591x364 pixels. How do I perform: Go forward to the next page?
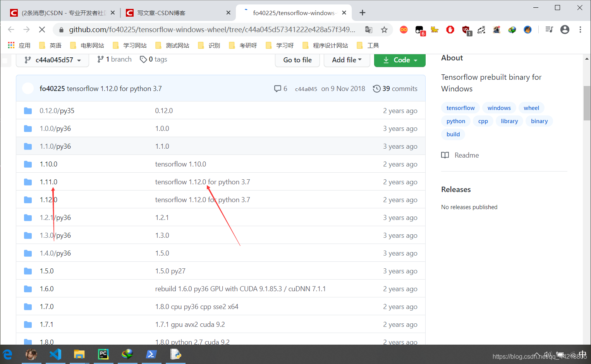(x=26, y=29)
